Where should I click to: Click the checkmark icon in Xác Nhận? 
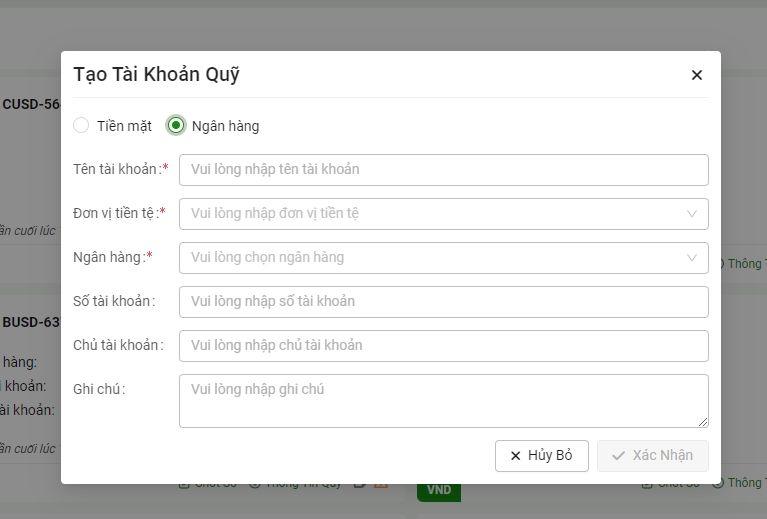click(618, 456)
